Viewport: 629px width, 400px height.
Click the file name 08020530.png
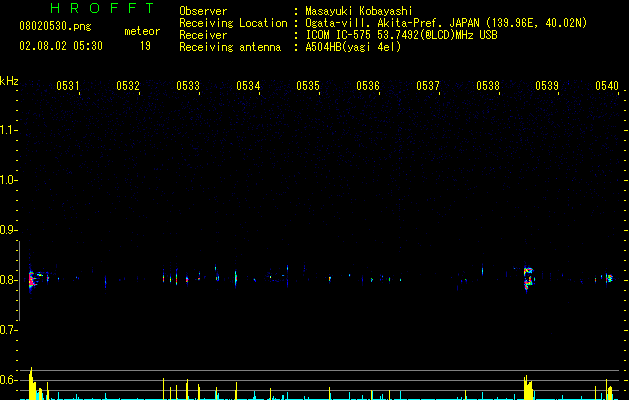pyautogui.click(x=55, y=27)
